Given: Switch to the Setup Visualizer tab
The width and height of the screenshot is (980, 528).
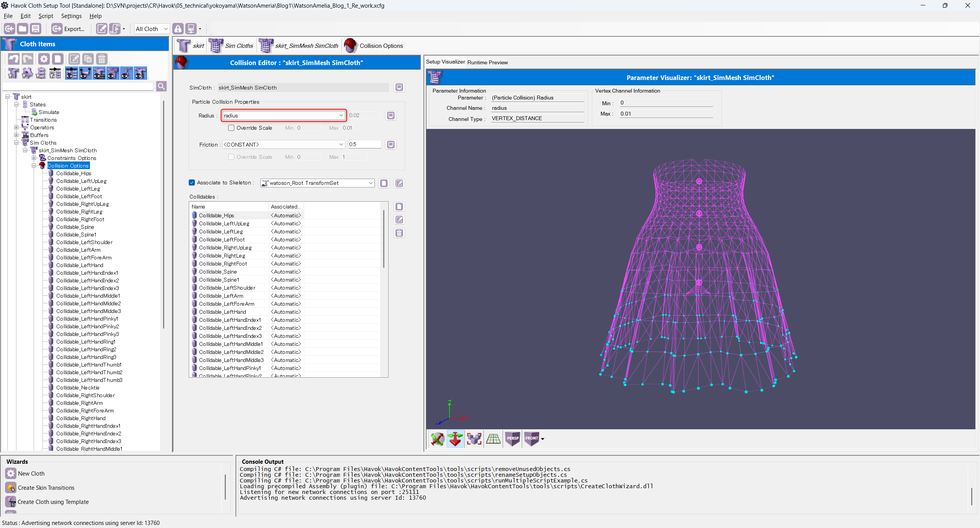Looking at the screenshot, I should click(445, 62).
